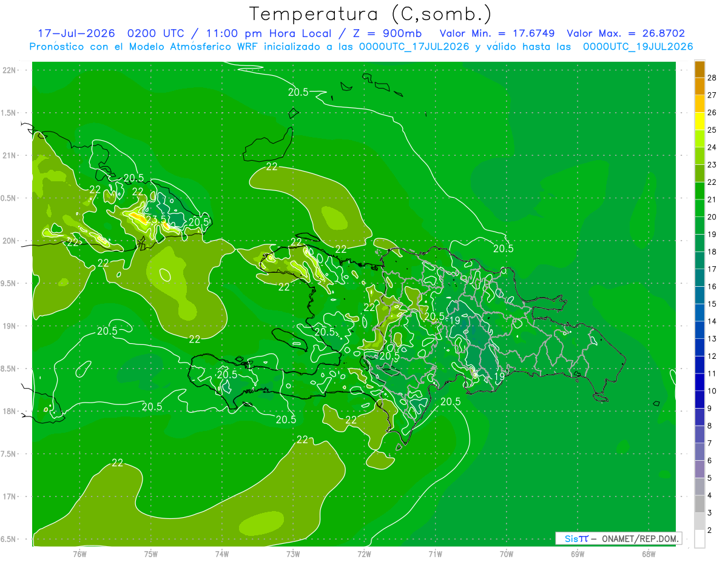
Task: Click the '26' color scale label
Action: pyautogui.click(x=712, y=112)
